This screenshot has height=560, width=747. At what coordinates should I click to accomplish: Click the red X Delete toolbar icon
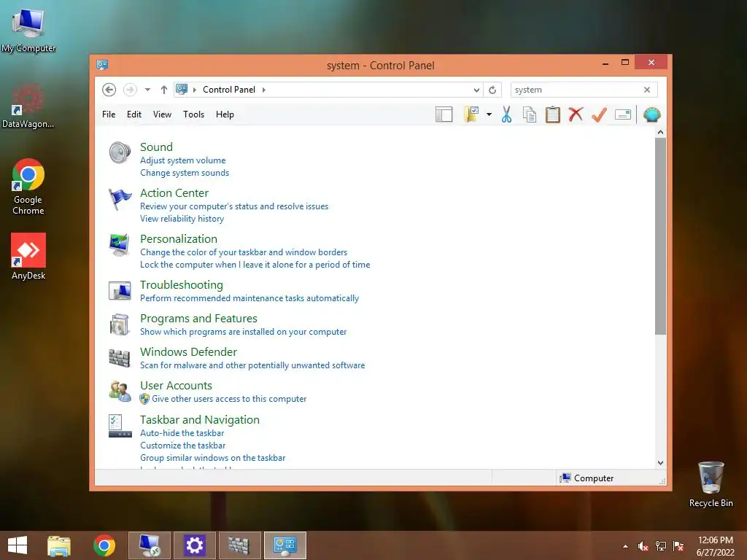(576, 114)
